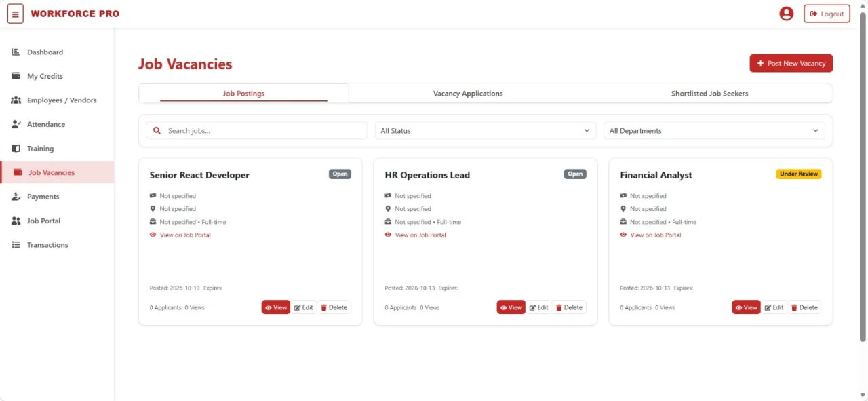Open Shortlisted Job Seekers tab
This screenshot has width=868, height=401.
pos(709,94)
